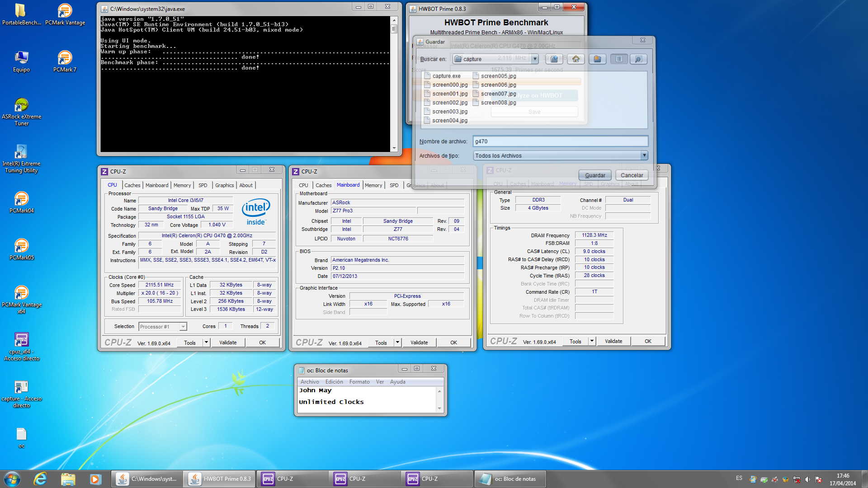Click the Cancelar button

point(632,175)
